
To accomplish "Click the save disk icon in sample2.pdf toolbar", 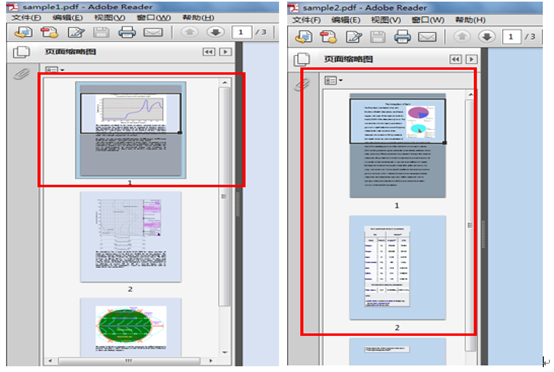I will point(378,37).
